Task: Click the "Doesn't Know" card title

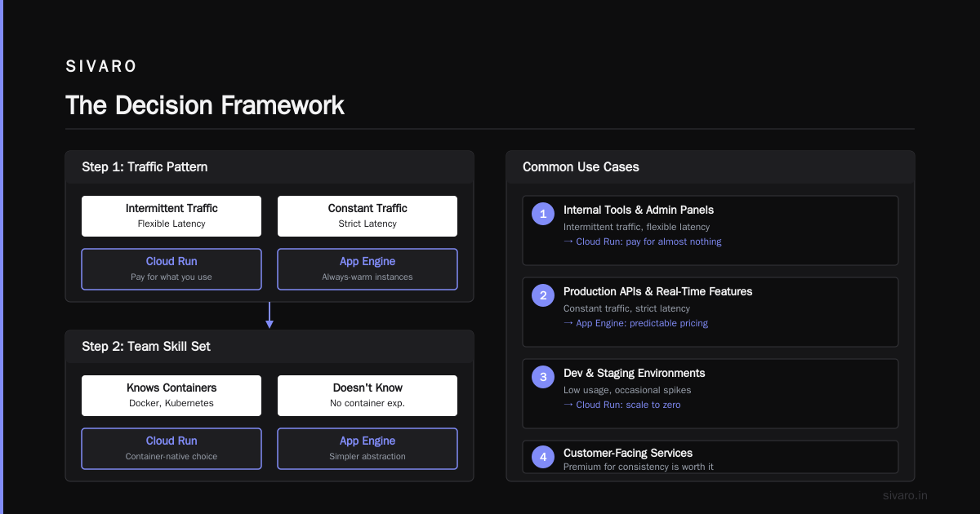Action: click(x=367, y=388)
